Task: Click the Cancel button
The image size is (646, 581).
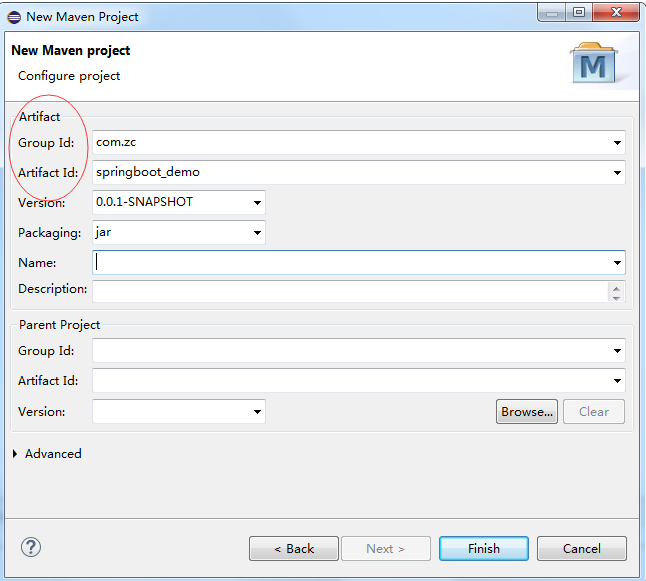Action: pos(582,548)
